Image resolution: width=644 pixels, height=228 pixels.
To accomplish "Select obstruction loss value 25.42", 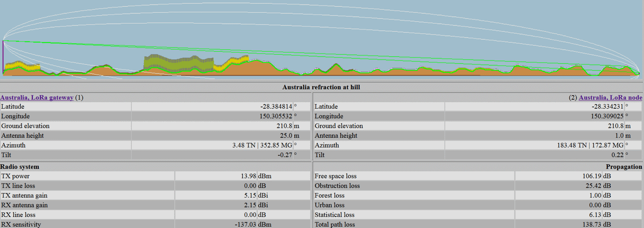I will pyautogui.click(x=594, y=186).
